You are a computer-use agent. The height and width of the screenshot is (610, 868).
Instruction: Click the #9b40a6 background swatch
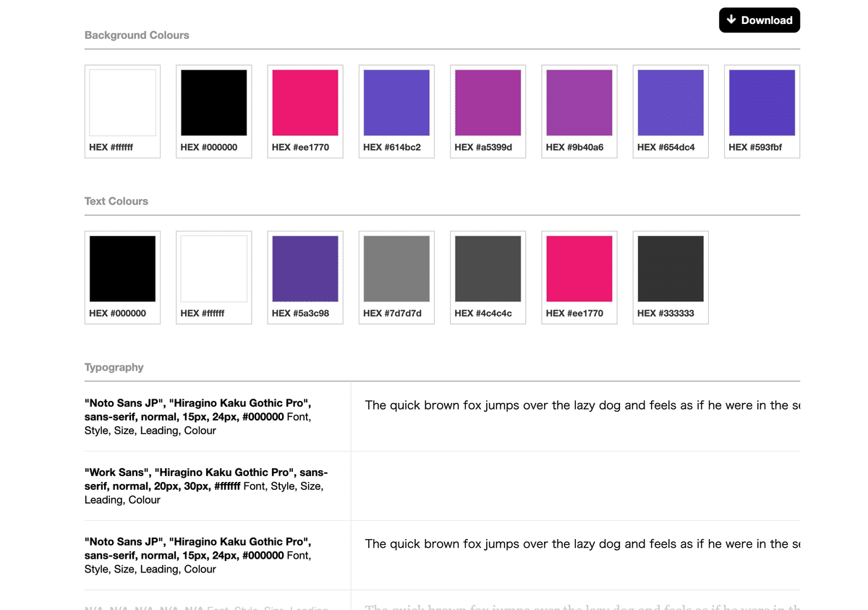coord(579,103)
